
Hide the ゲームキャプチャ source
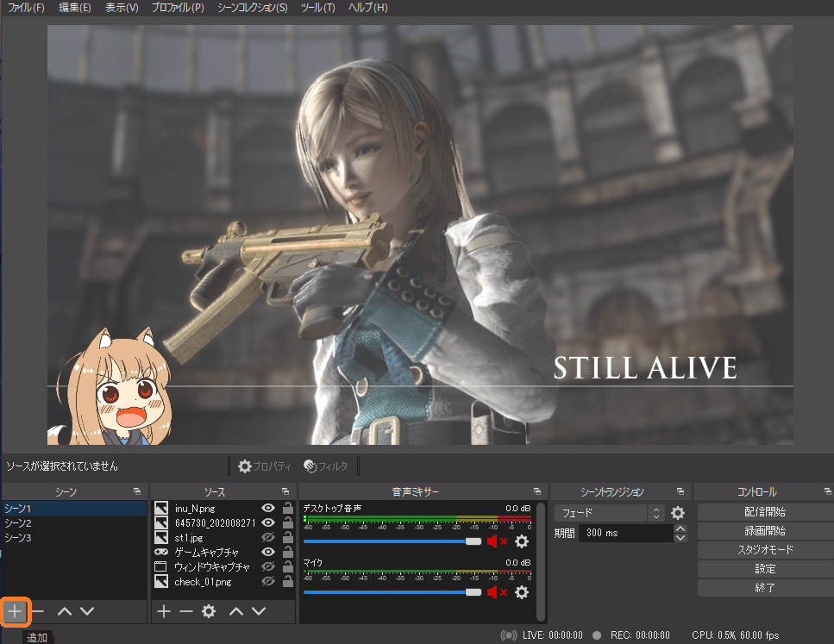tap(268, 552)
